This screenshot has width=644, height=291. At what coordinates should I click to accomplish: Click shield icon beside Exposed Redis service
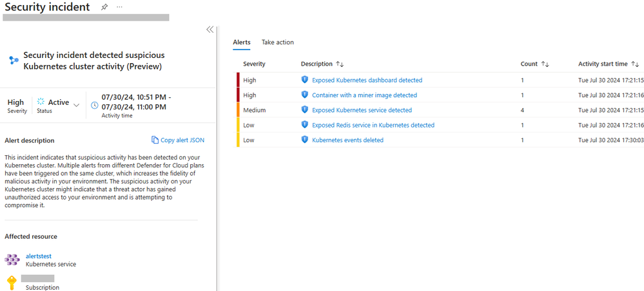pyautogui.click(x=304, y=125)
